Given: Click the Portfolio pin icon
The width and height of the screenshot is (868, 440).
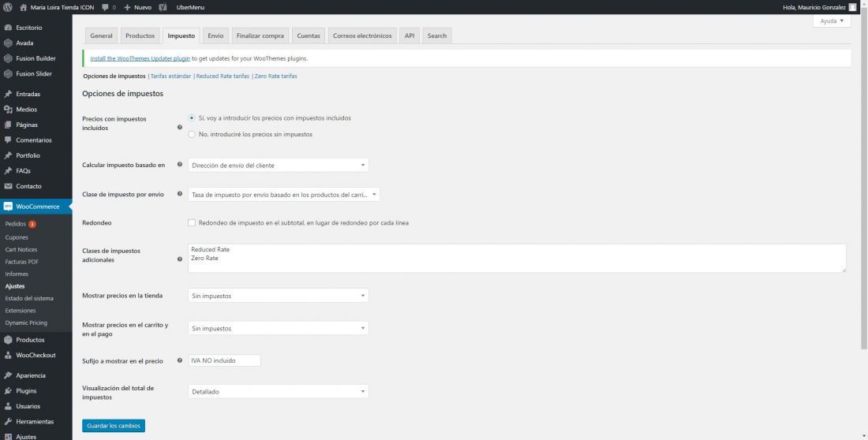Looking at the screenshot, I should [x=8, y=155].
